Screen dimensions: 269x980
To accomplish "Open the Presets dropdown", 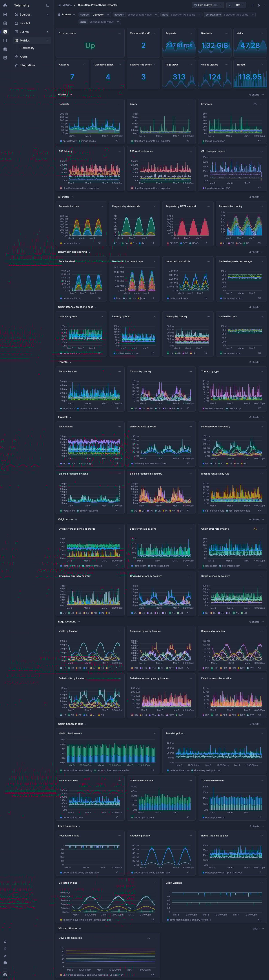I will [x=66, y=14].
